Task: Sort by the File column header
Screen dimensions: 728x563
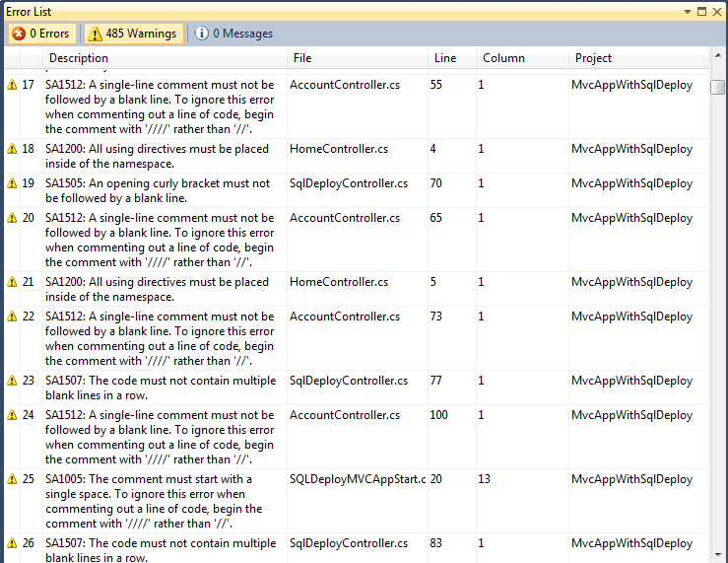Action: [x=302, y=58]
